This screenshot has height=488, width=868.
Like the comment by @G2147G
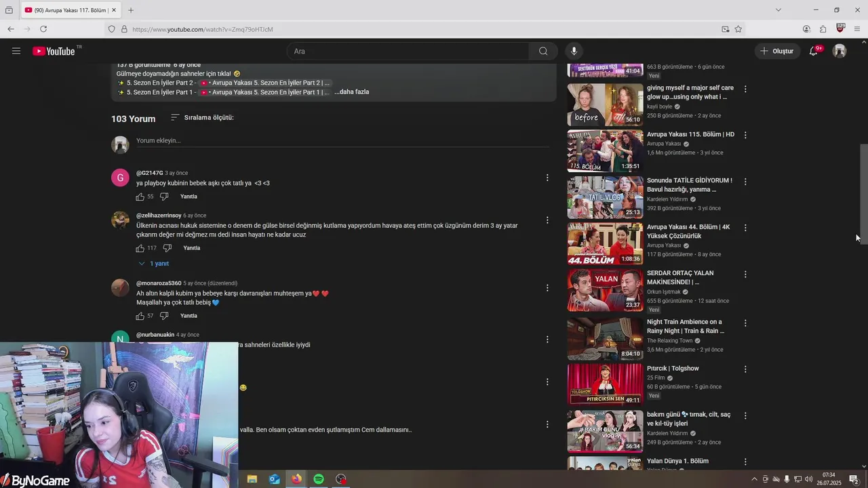coord(140,197)
